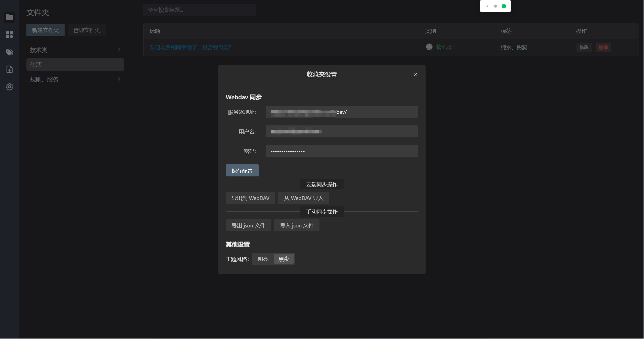
Task: Click the green dot in top indicator
Action: [504, 6]
